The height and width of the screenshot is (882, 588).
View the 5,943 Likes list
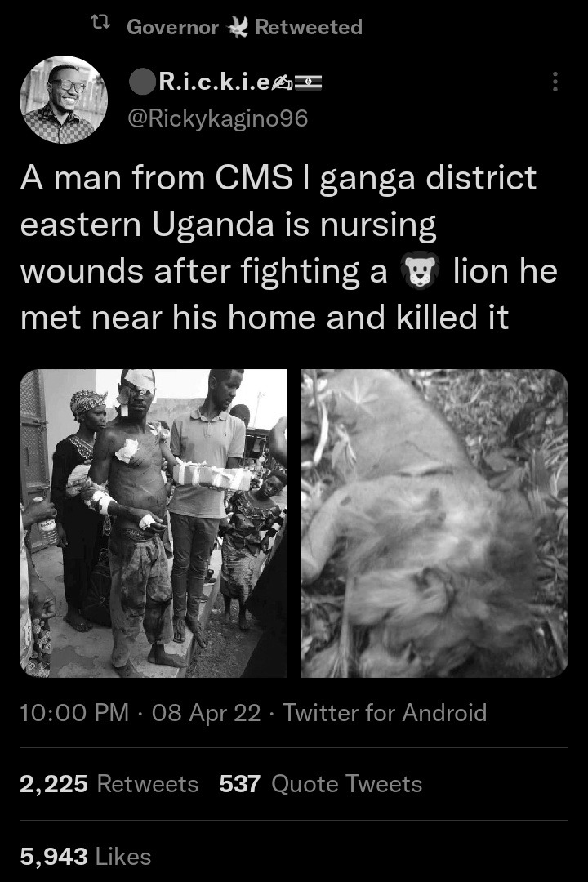pyautogui.click(x=86, y=857)
